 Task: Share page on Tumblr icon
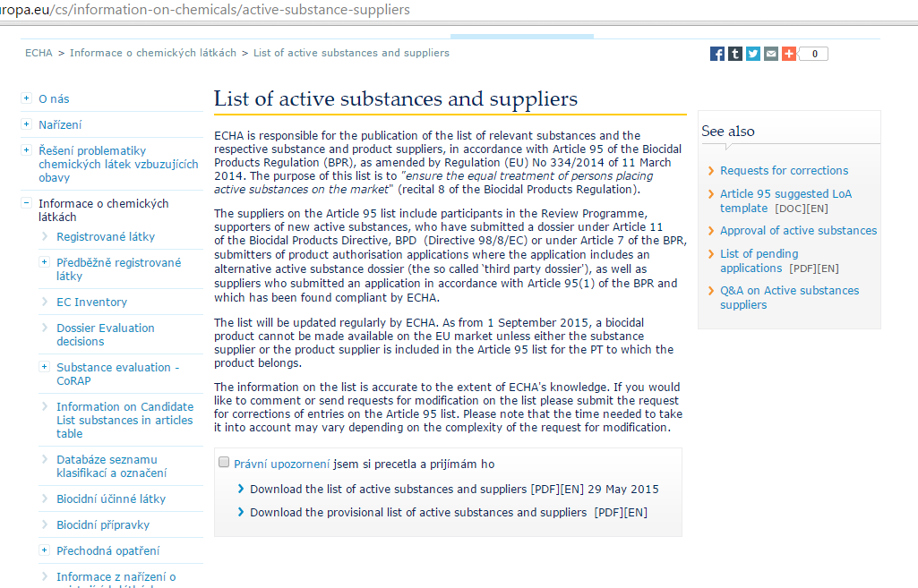[x=734, y=54]
